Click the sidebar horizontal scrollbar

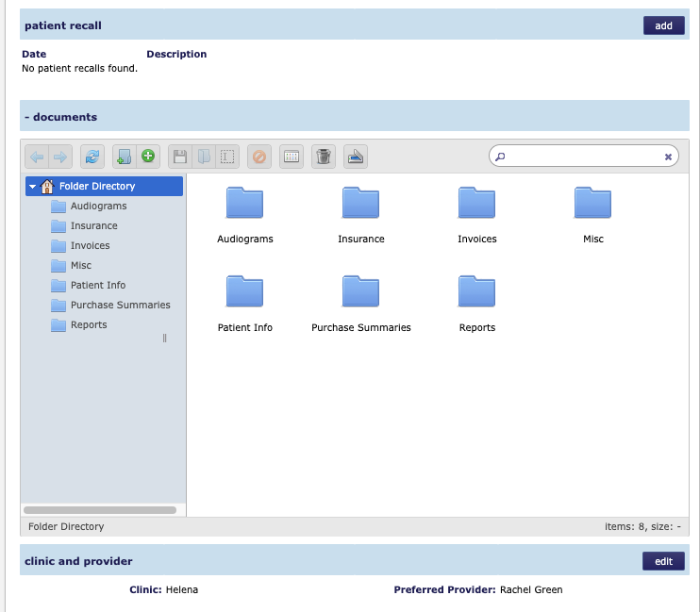tap(100, 510)
